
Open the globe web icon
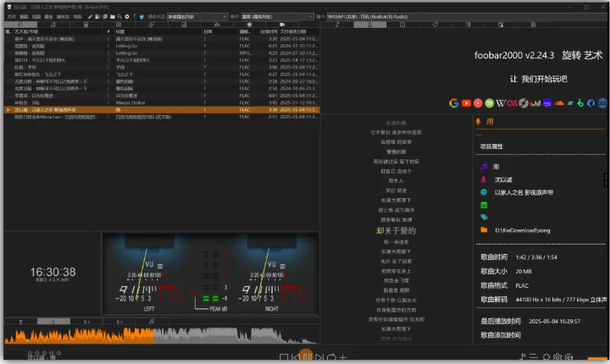pyautogui.click(x=602, y=103)
